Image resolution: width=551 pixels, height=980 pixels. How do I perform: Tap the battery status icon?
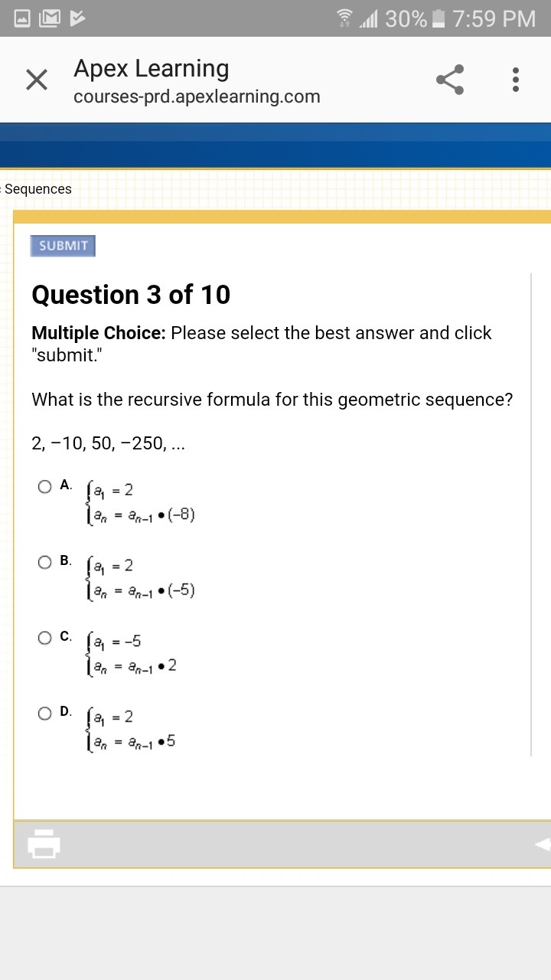coord(439,18)
